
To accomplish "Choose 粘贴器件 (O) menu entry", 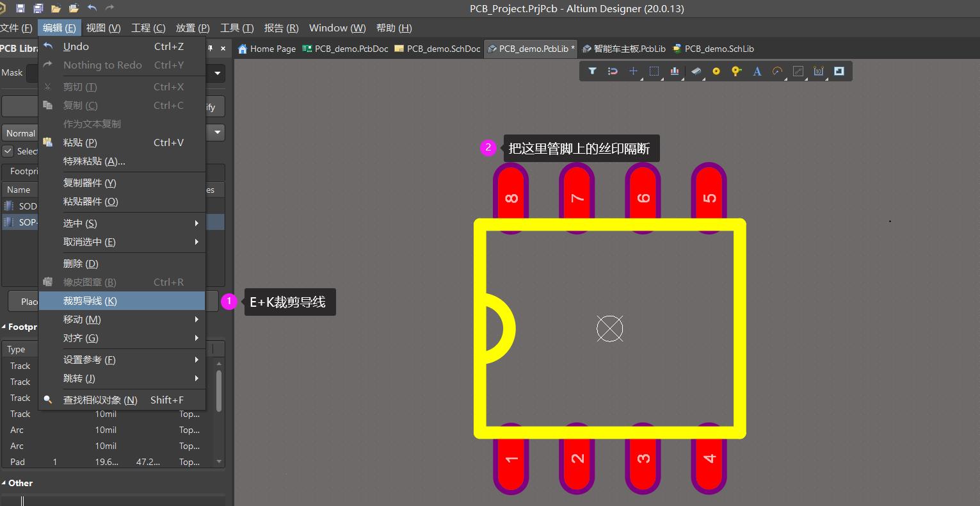I will click(122, 201).
